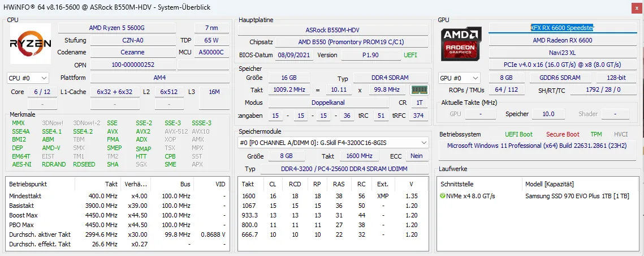Open the CPU #0 selector dropdown
The image size is (644, 256).
[28, 78]
